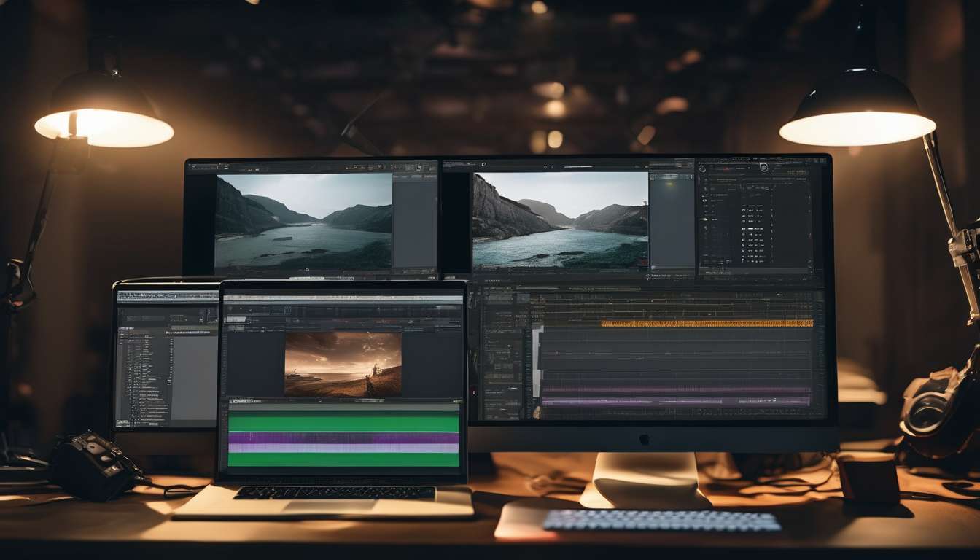Select the pale lavender track on the laptop timeline
The height and width of the screenshot is (560, 980).
coord(343,448)
